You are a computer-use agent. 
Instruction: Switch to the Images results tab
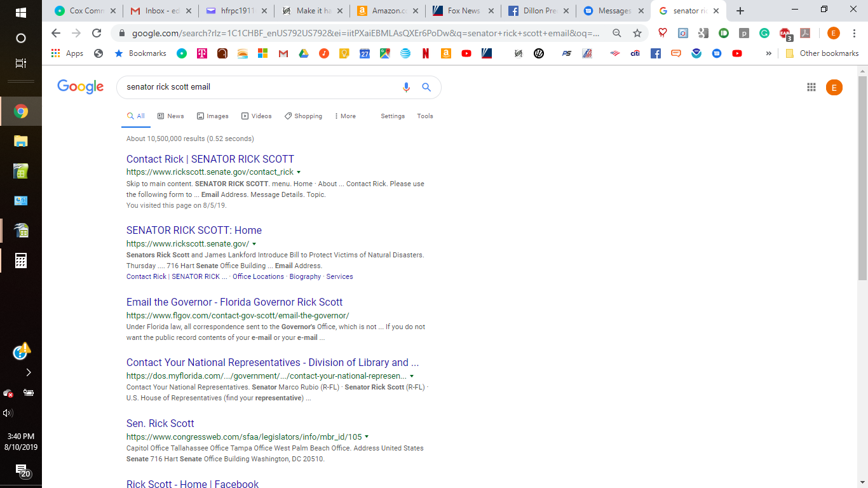[x=212, y=116]
